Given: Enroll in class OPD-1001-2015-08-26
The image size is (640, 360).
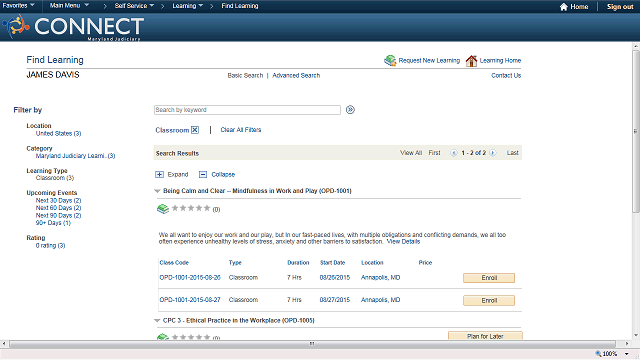Looking at the screenshot, I should (489, 278).
